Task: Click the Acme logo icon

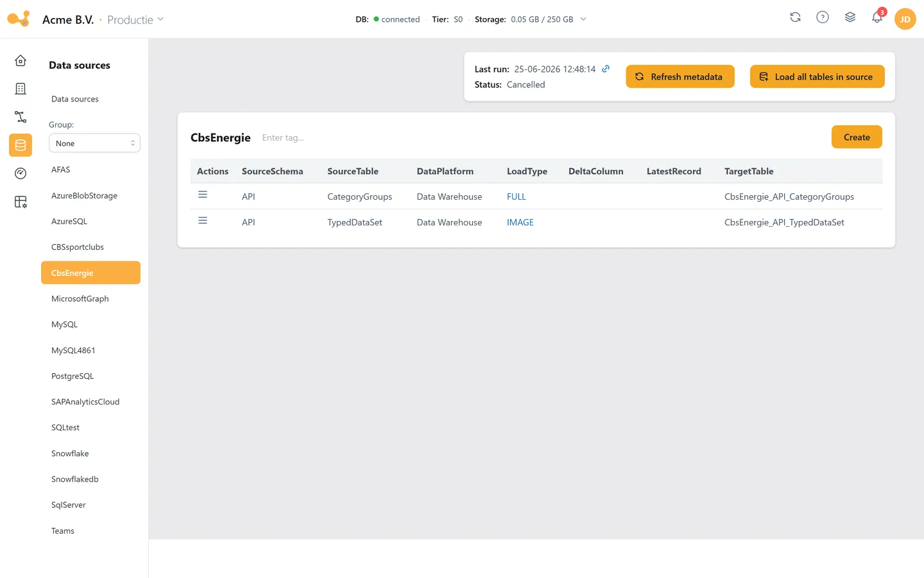Action: point(19,19)
